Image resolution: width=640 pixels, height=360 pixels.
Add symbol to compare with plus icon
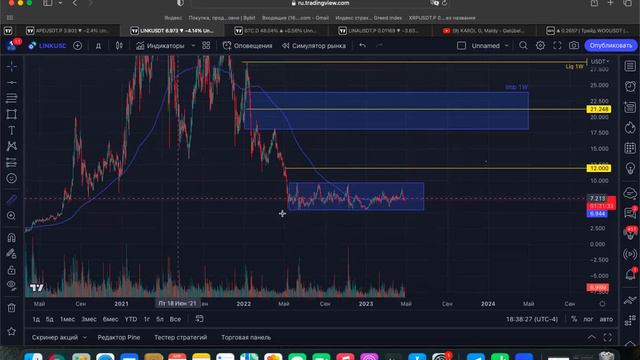pyautogui.click(x=77, y=46)
